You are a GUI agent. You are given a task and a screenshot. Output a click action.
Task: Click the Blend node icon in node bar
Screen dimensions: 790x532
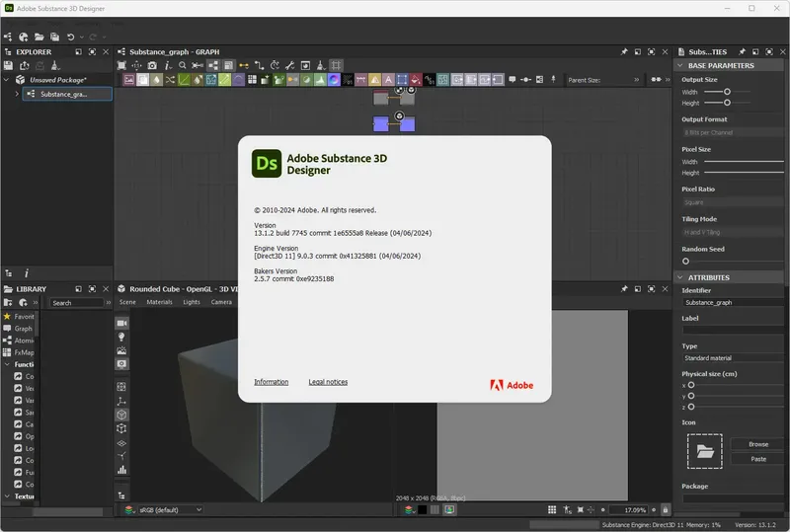[x=143, y=80]
